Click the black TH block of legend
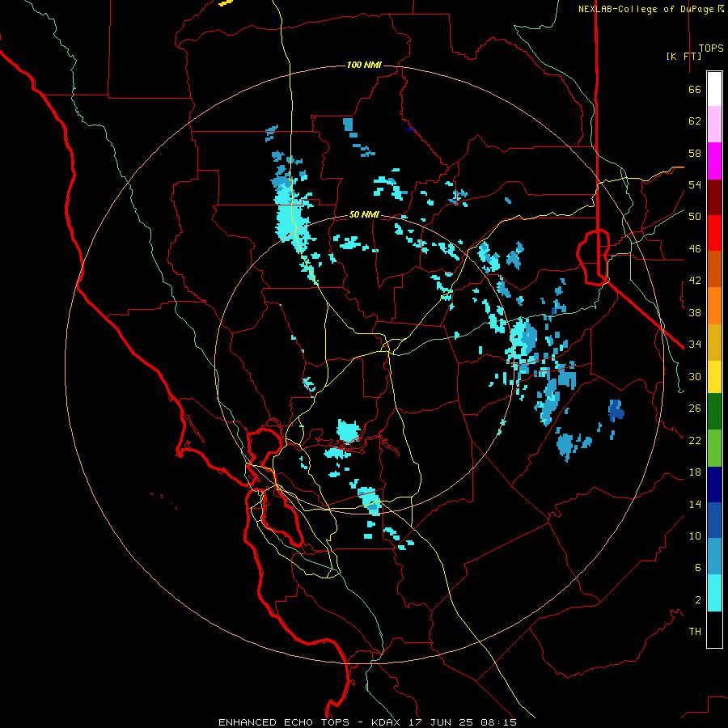728x728 pixels. 714,629
